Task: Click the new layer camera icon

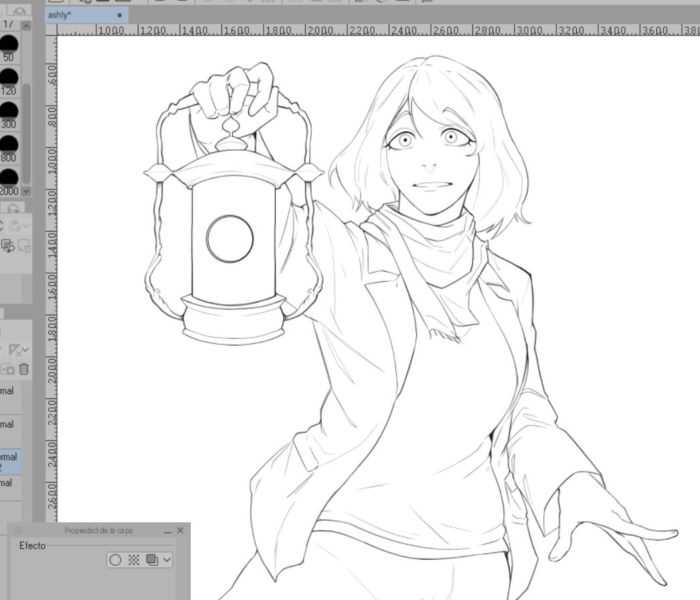Action: click(x=7, y=370)
